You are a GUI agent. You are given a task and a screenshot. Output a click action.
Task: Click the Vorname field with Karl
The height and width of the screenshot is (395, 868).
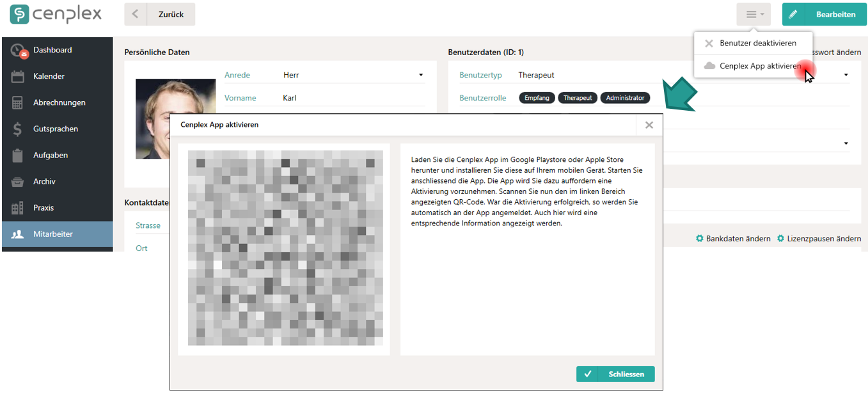[x=353, y=98]
